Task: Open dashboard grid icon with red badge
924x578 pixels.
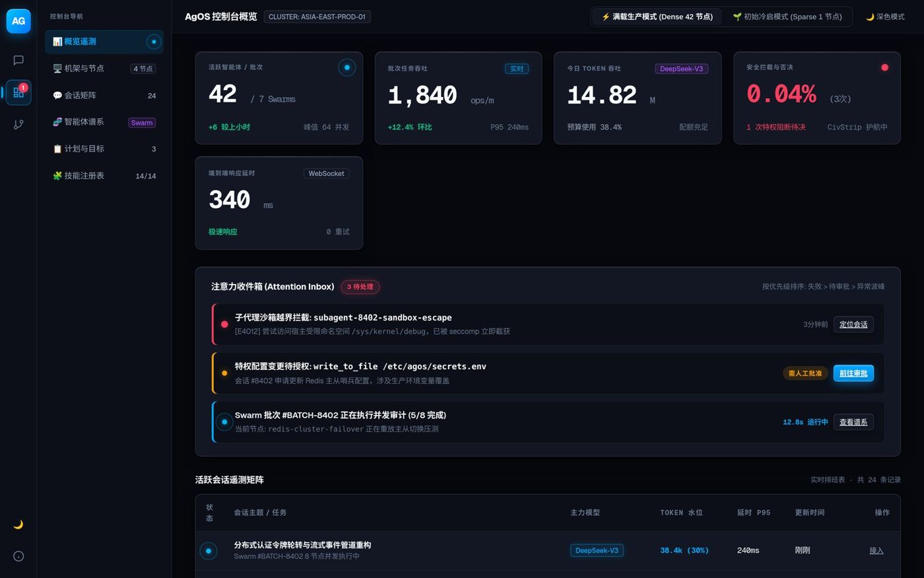Action: tap(18, 92)
